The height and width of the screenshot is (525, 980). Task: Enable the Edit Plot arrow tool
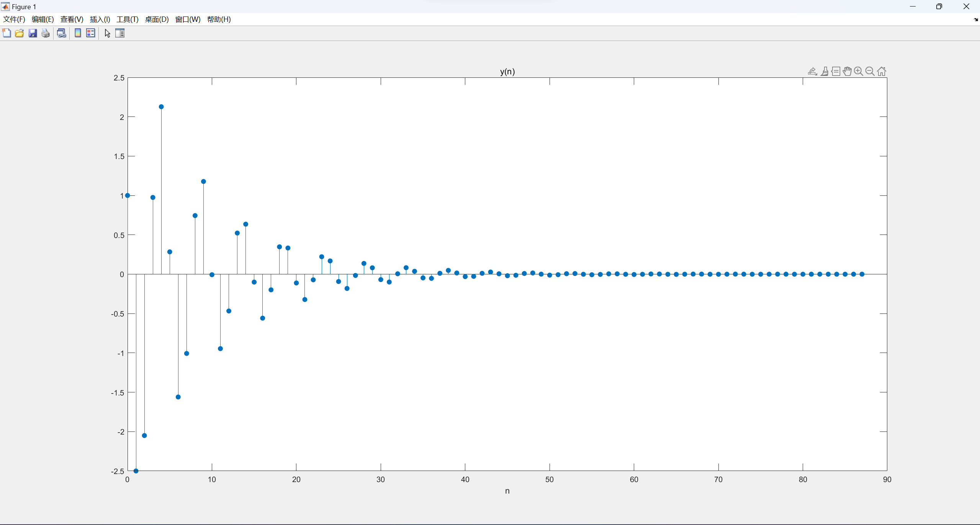pos(107,33)
